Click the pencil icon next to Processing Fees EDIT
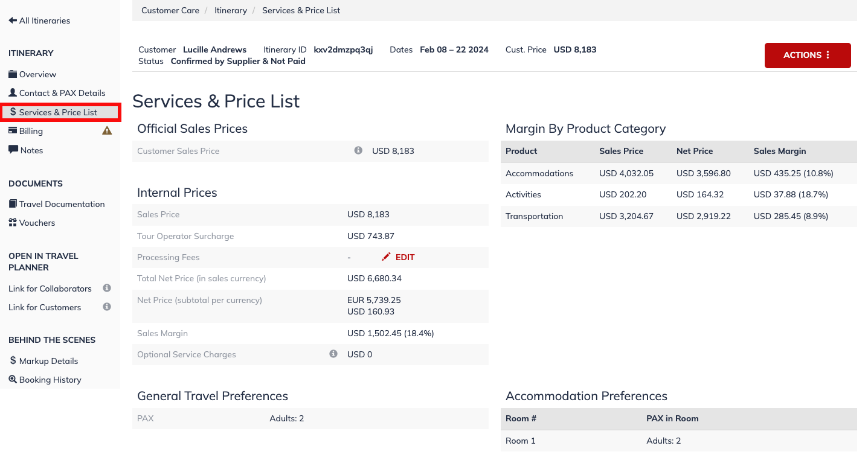The width and height of the screenshot is (868, 469). 387,257
